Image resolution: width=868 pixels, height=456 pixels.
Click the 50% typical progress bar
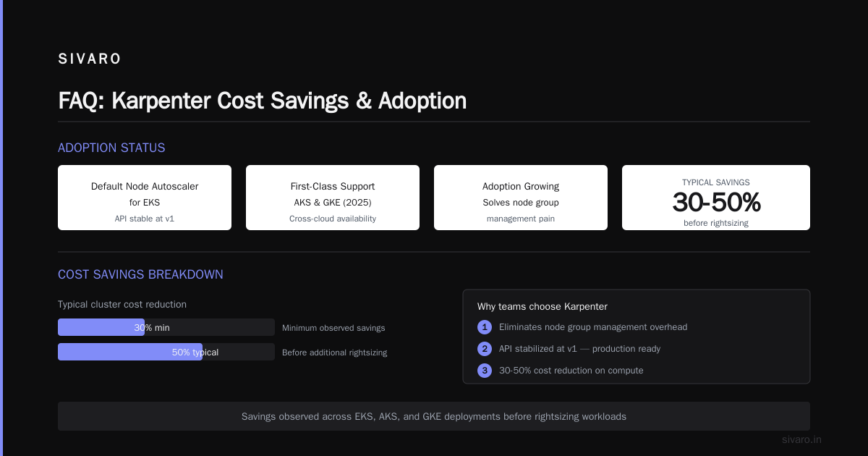(x=166, y=352)
